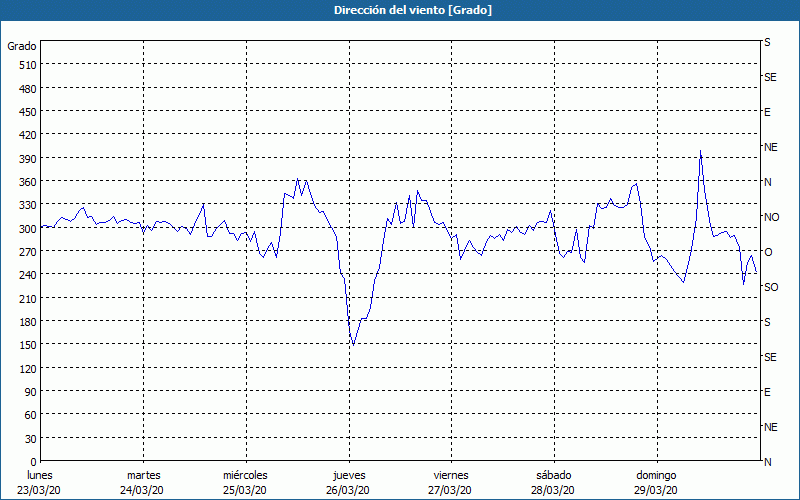Click the "S" compass label at the 180 gridline
800x500 pixels.
tap(767, 322)
